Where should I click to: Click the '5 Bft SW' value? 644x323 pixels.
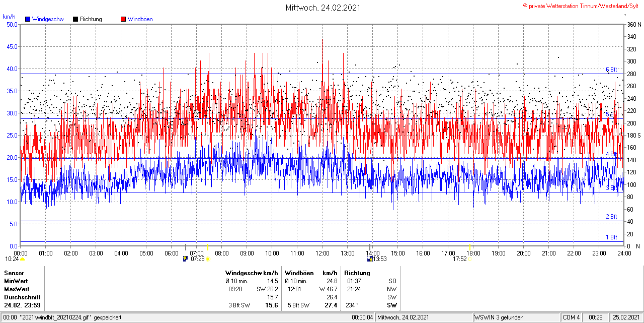tap(298, 305)
